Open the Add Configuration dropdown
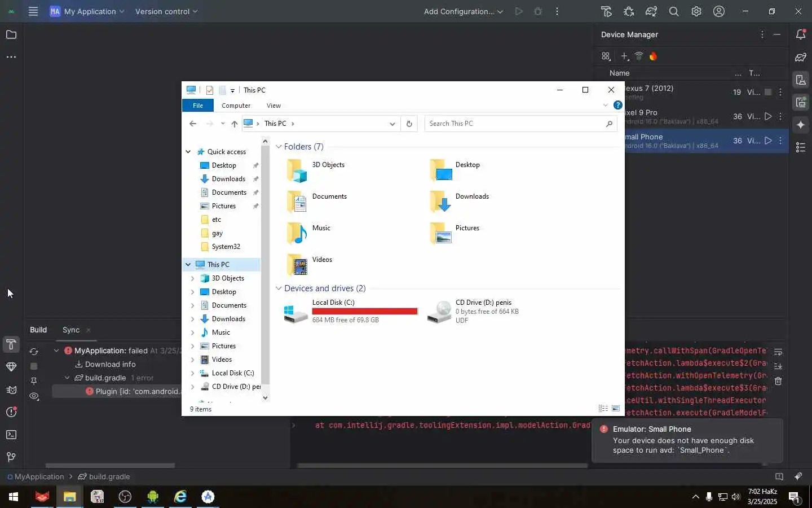 pos(463,11)
